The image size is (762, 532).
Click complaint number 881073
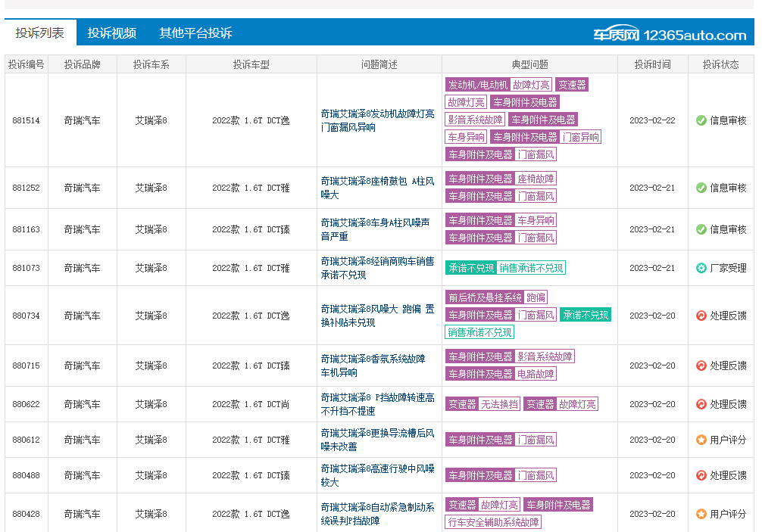coord(27,268)
